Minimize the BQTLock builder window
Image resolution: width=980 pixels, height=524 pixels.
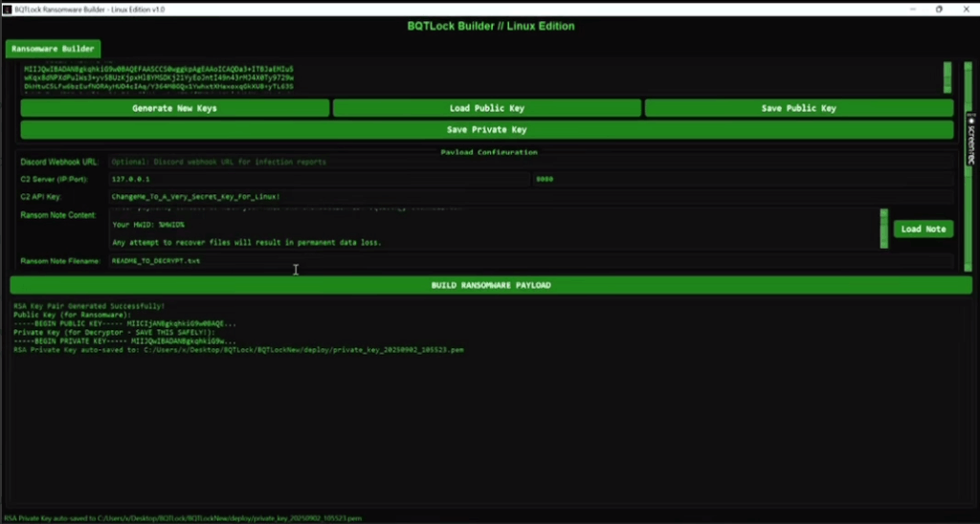click(x=913, y=10)
